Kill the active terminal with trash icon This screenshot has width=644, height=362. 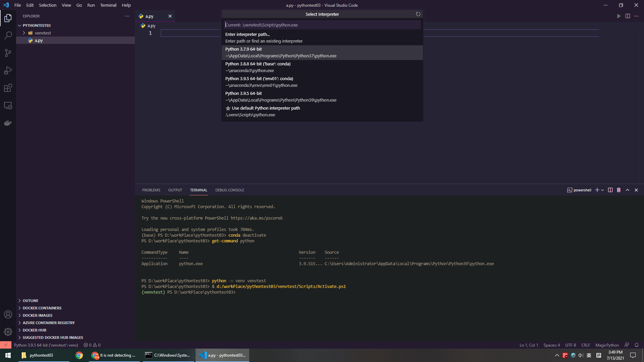pos(619,190)
